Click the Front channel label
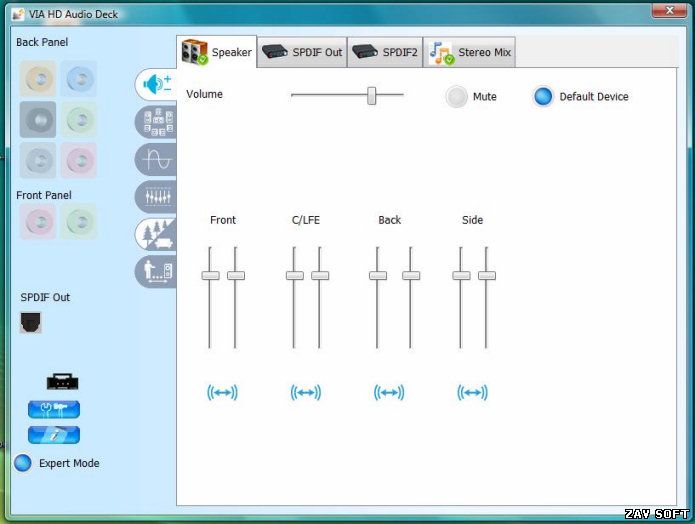The width and height of the screenshot is (695, 524). coord(223,220)
